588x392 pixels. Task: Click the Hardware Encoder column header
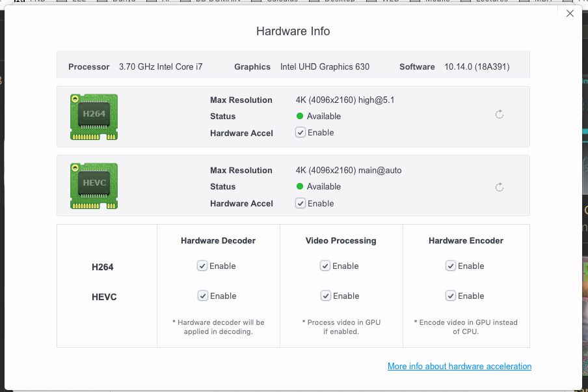pyautogui.click(x=466, y=241)
